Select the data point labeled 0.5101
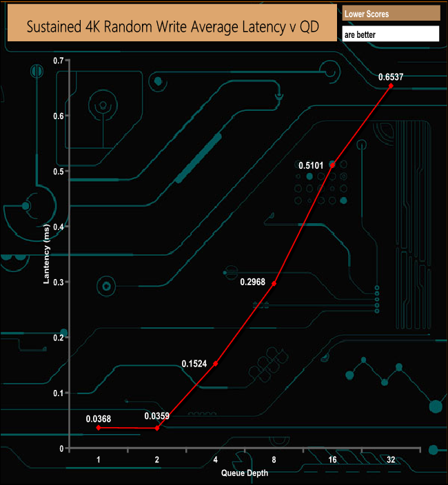Viewport: 448px width, 485px height. (332, 165)
